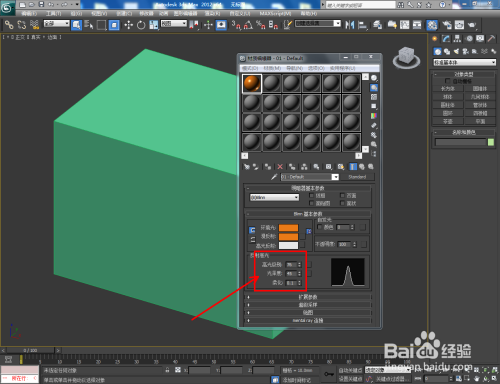This screenshot has height=384, width=500.
Task: Select the Shapes category in Create panel
Action: point(447,51)
